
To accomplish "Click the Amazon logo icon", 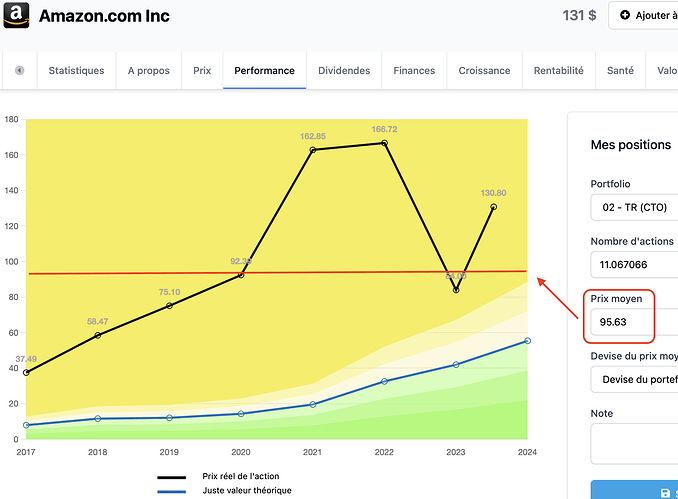I will pos(16,15).
